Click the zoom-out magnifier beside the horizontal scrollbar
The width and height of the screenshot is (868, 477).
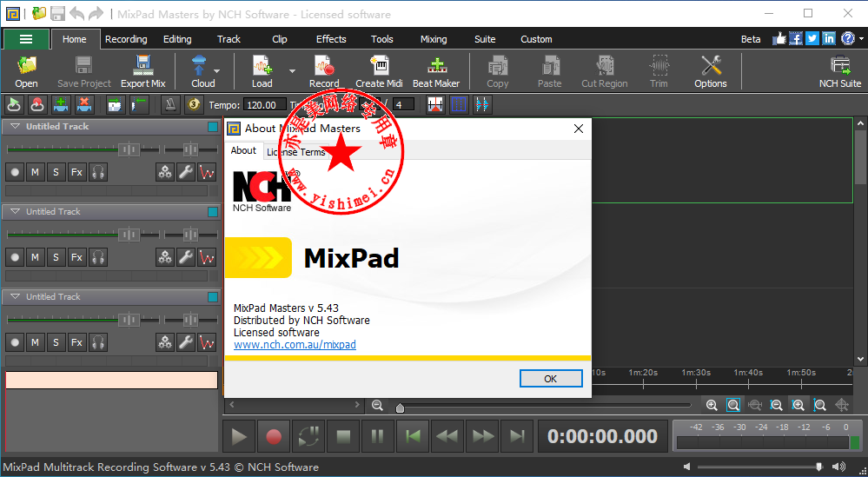(378, 405)
